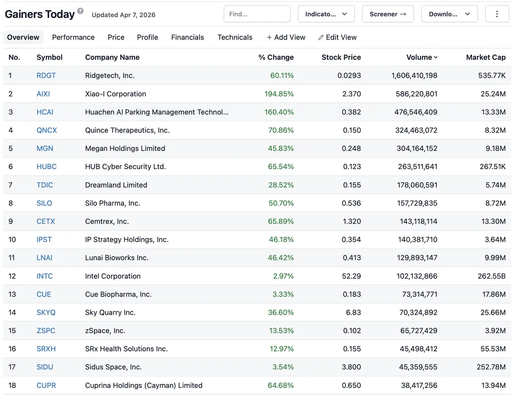Expand the Indicators dropdown

point(326,14)
